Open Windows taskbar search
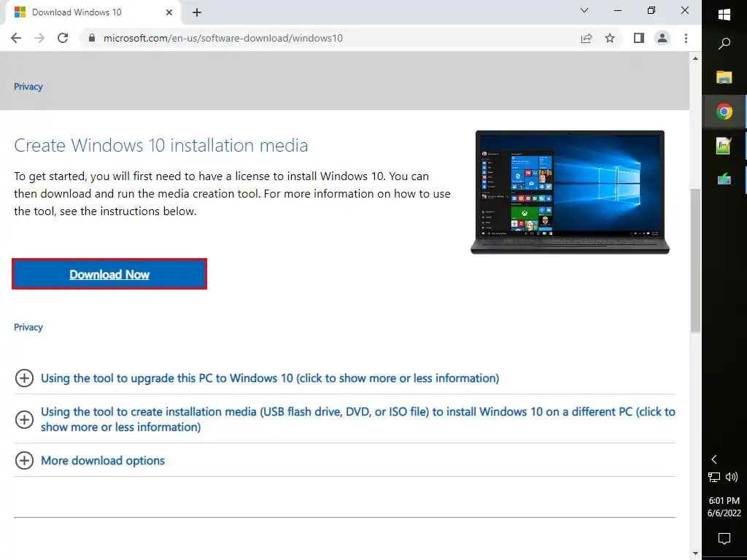 pyautogui.click(x=724, y=44)
